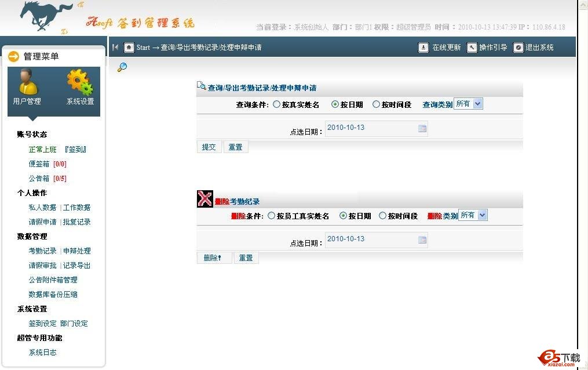Click the red X delete records icon
588x370 pixels.
(x=205, y=199)
